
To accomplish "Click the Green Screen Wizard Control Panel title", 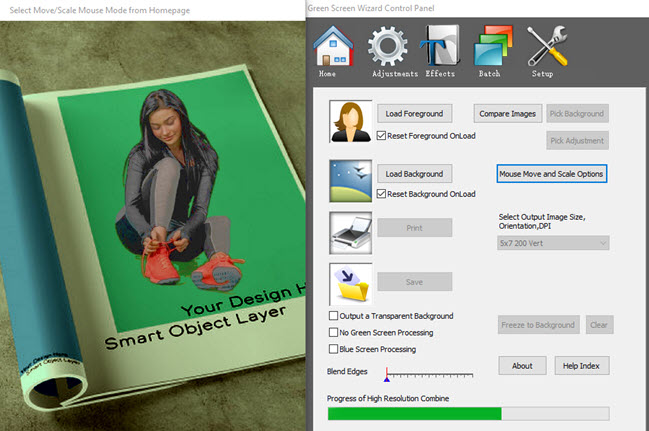I will pos(371,8).
